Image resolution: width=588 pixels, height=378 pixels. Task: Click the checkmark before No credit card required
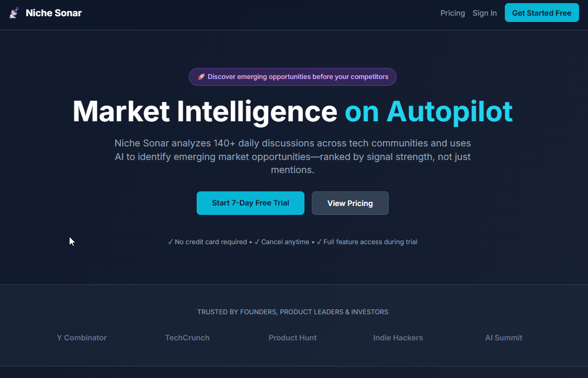170,242
